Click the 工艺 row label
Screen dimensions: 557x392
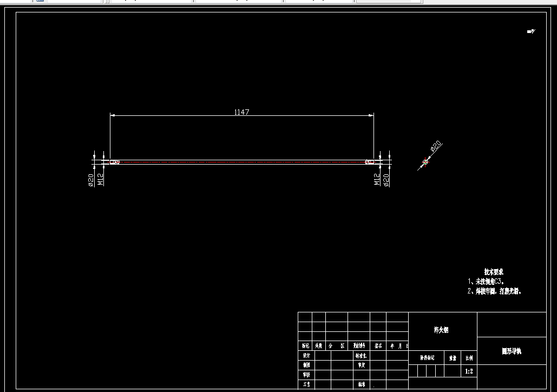click(x=306, y=384)
